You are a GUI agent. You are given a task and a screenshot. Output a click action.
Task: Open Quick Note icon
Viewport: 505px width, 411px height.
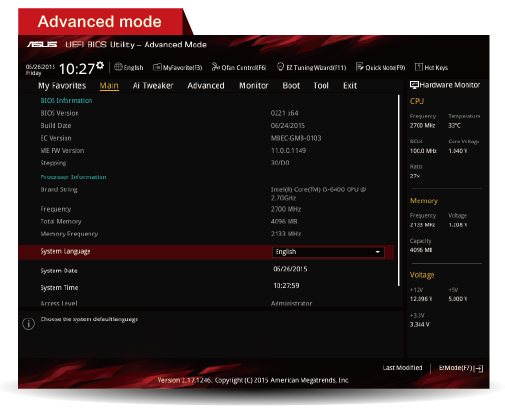[359, 67]
